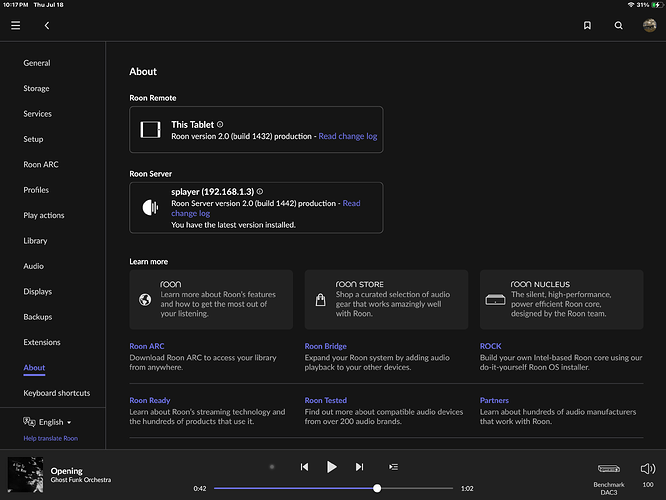
Task: Click the Nucleus device icon
Action: point(495,299)
